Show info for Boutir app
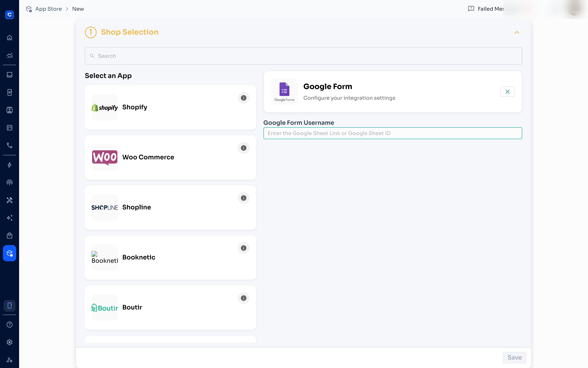Viewport: 588px width, 368px height. point(243,298)
